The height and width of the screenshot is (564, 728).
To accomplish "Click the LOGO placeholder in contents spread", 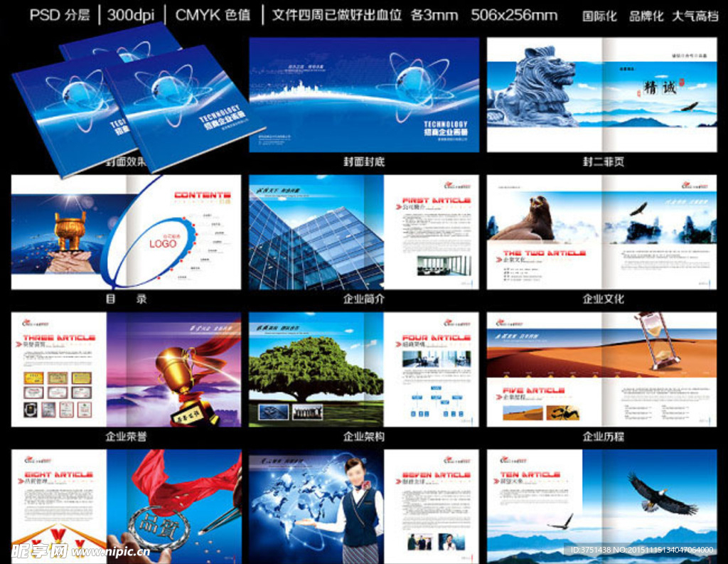I will [x=163, y=243].
